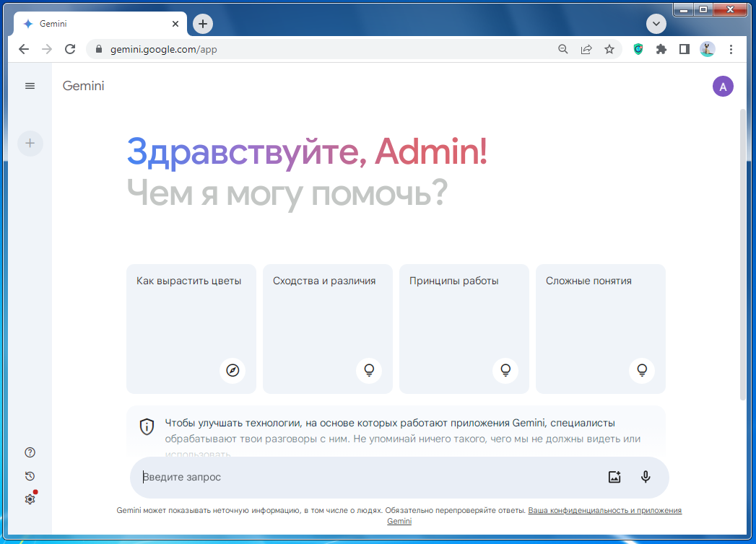Bookmark this page with star icon
756x544 pixels.
(609, 49)
